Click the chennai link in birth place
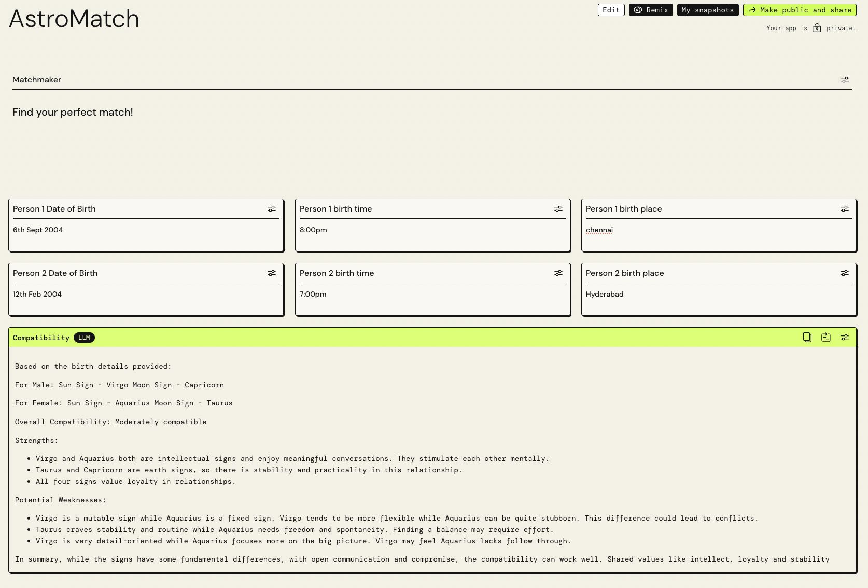 [x=599, y=230]
